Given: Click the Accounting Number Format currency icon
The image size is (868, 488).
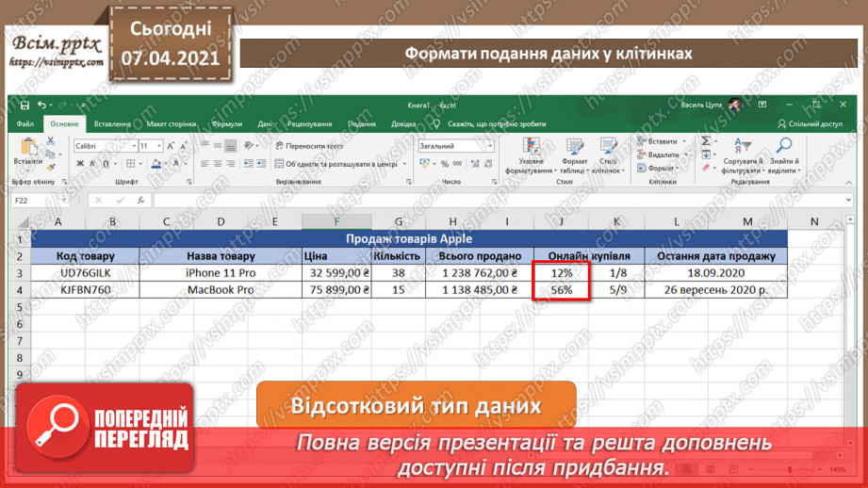Looking at the screenshot, I should (x=425, y=164).
